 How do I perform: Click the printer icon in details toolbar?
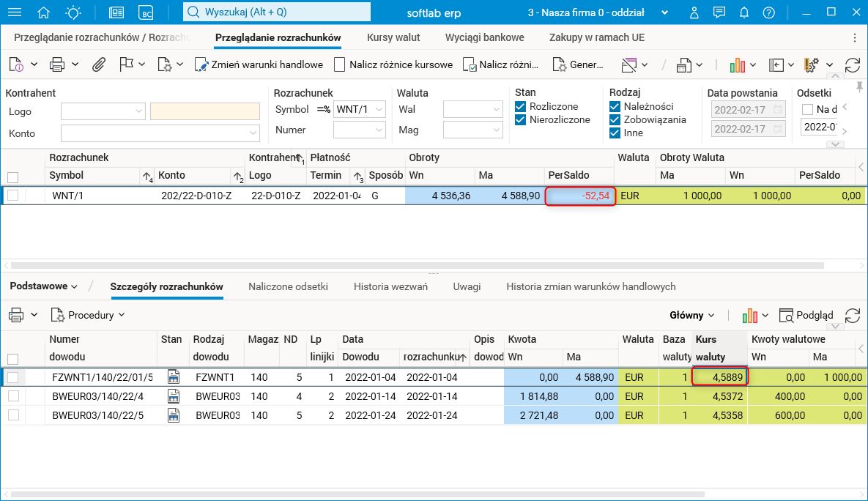15,315
